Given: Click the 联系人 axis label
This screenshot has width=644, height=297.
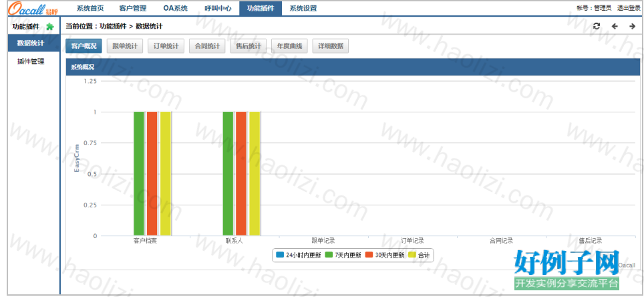Looking at the screenshot, I should 234,241.
